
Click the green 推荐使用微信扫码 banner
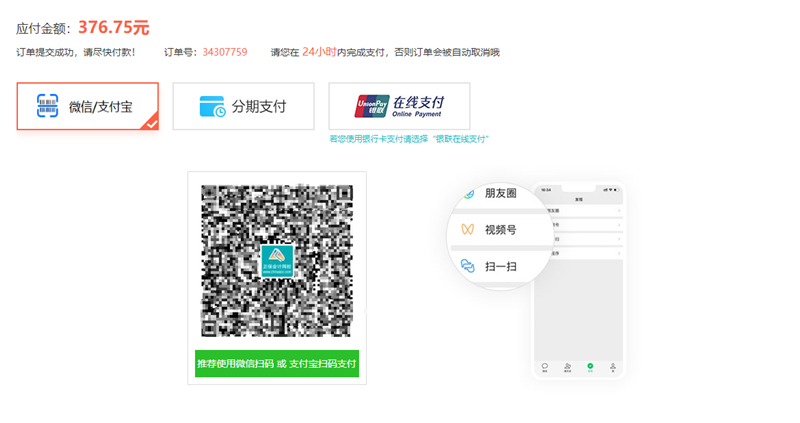[277, 363]
